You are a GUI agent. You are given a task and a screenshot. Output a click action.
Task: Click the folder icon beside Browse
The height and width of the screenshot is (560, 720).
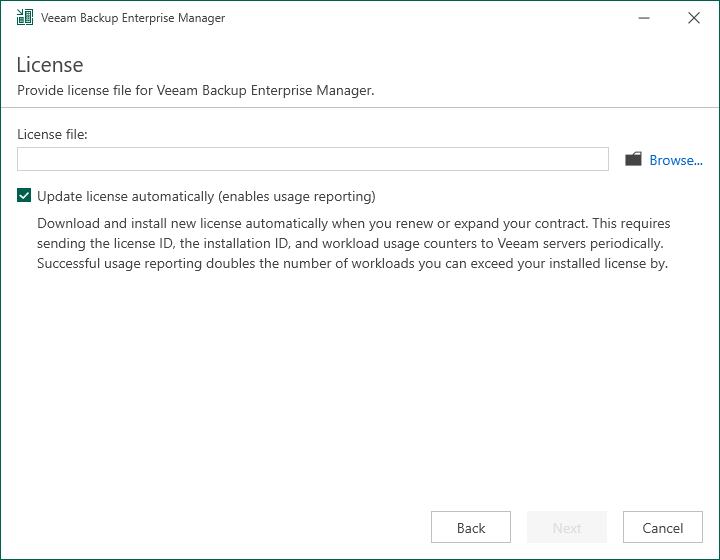(x=633, y=159)
